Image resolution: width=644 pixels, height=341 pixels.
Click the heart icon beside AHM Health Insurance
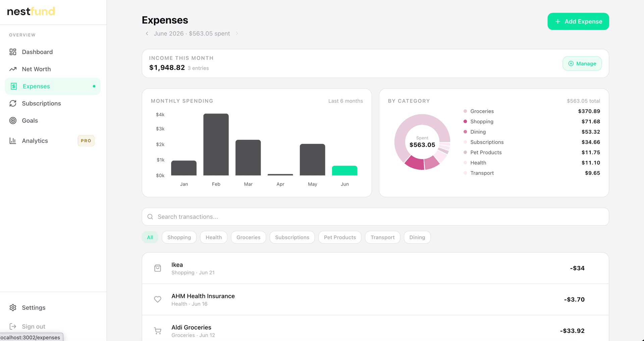(158, 299)
